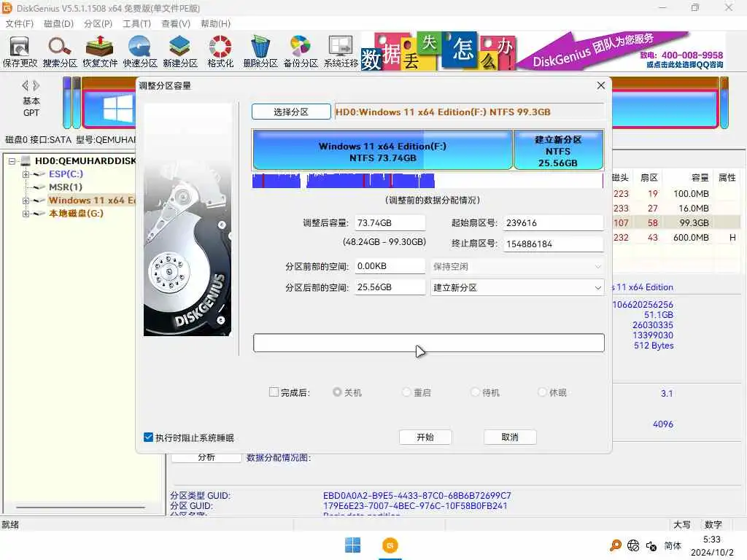The image size is (747, 560).
Task: Click the 建立新分区 NTFS 25.56GB block
Action: point(558,149)
